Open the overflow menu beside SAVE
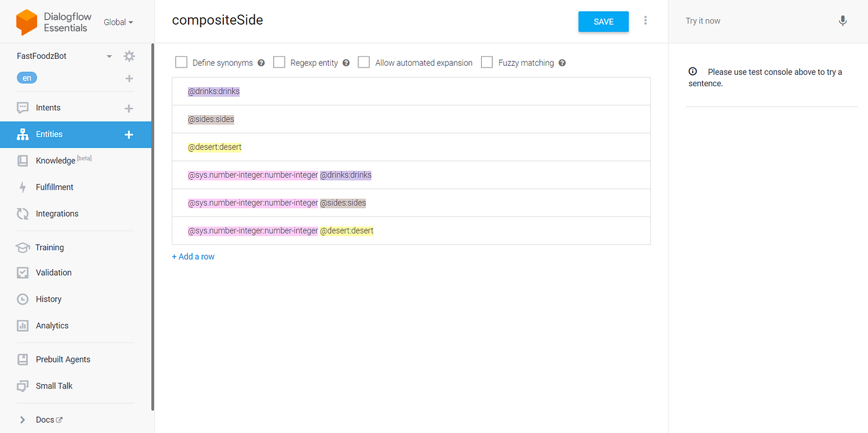This screenshot has width=868, height=433. tap(645, 20)
